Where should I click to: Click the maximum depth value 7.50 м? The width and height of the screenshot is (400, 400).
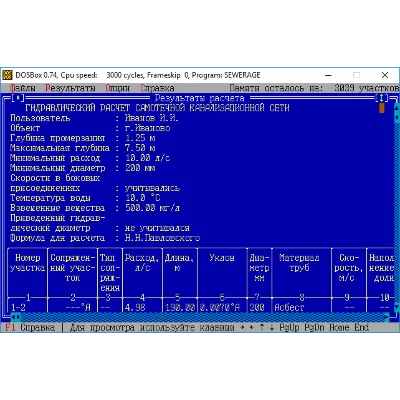pos(140,148)
